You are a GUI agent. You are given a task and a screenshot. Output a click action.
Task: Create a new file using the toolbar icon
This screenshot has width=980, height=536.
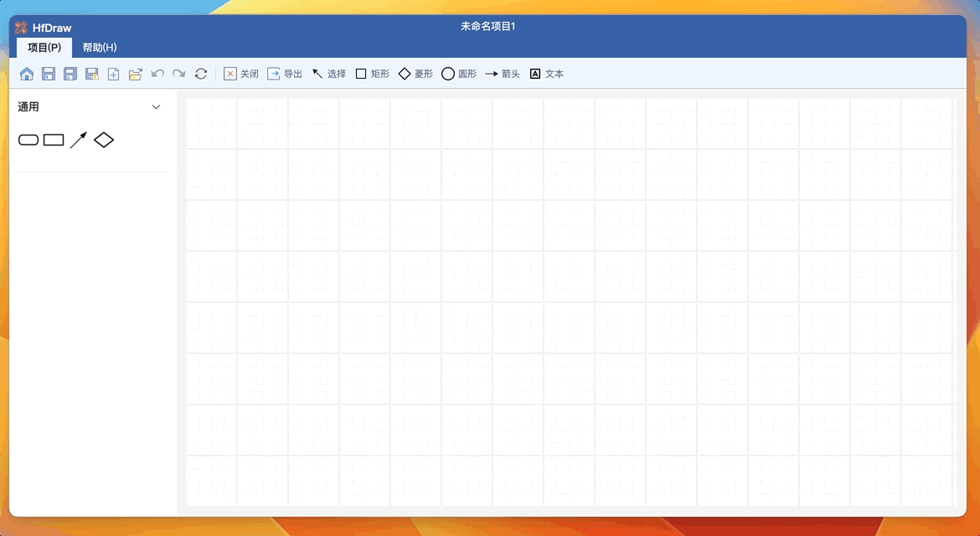(x=113, y=74)
